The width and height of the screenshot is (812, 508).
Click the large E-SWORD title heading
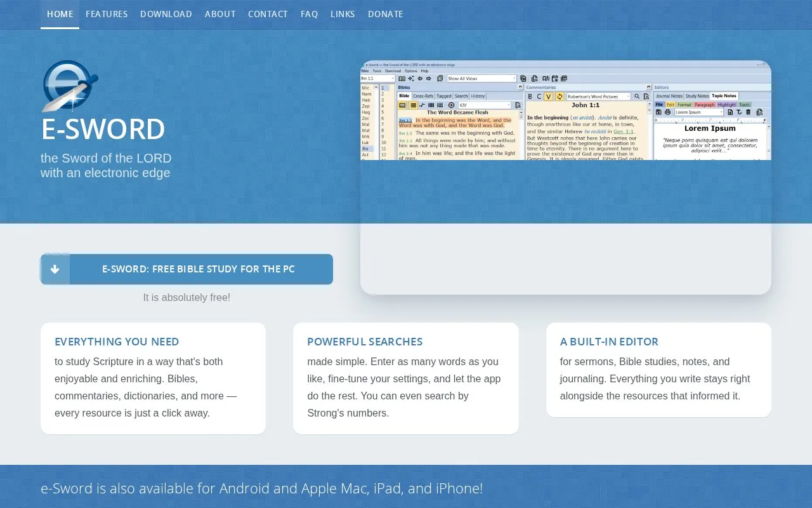[x=103, y=130]
